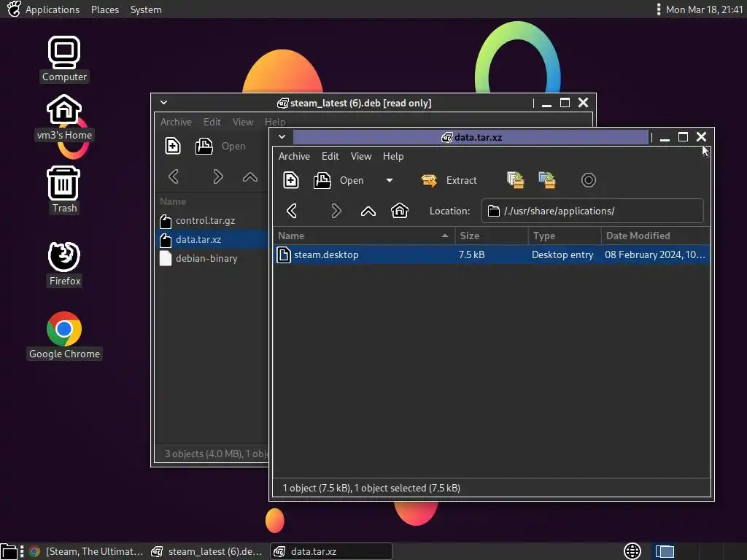Open the Archive menu in data.tar.xz window
The image size is (747, 560).
294,156
